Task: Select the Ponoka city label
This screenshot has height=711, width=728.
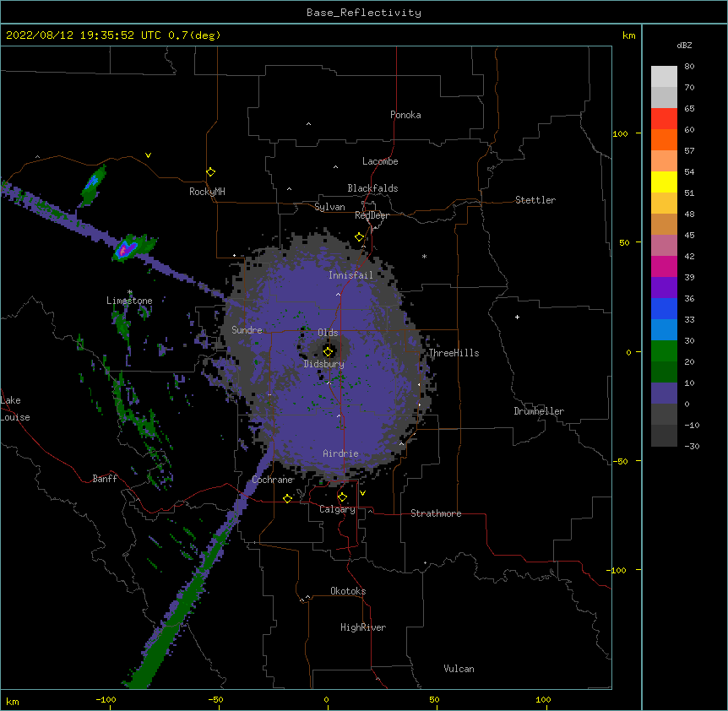Action: (405, 115)
